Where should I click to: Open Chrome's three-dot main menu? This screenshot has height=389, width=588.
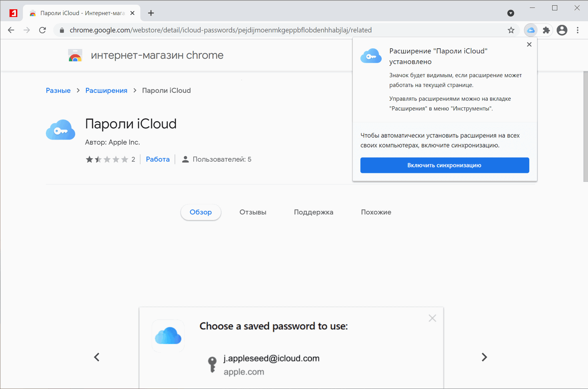click(x=577, y=30)
